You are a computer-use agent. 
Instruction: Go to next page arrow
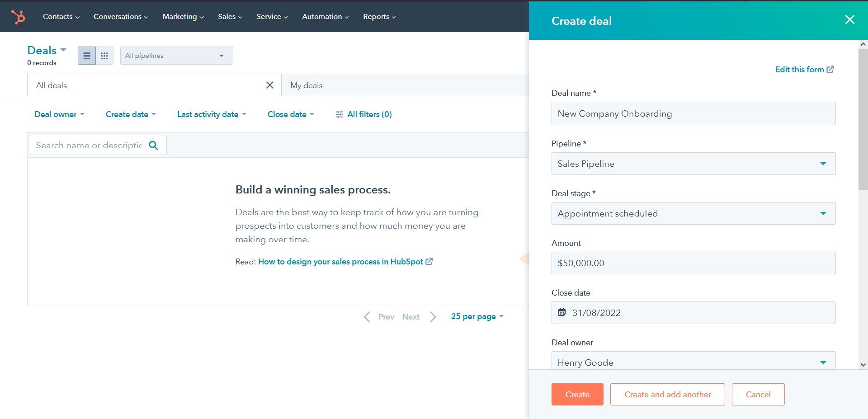pyautogui.click(x=433, y=317)
